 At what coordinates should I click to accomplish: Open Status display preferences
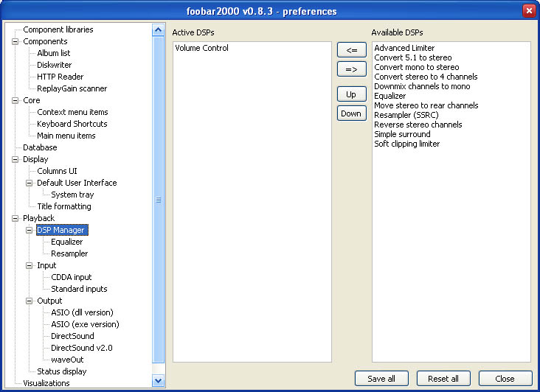pos(62,371)
